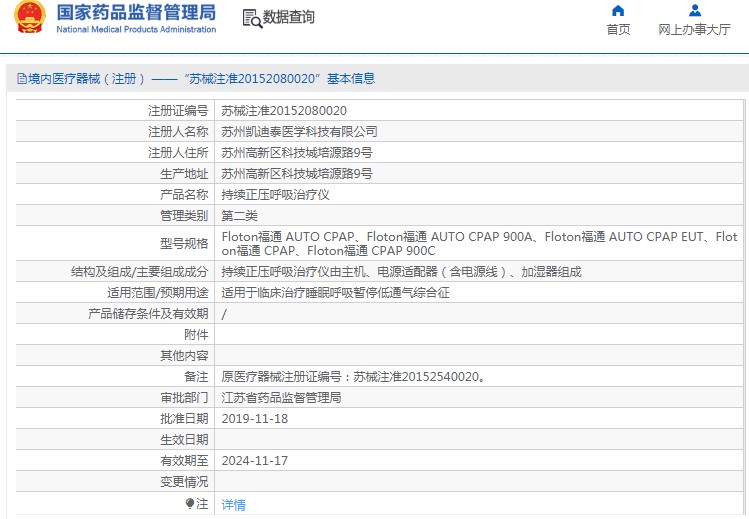
Task: Click approval date 2019-11-18
Action: pos(255,419)
